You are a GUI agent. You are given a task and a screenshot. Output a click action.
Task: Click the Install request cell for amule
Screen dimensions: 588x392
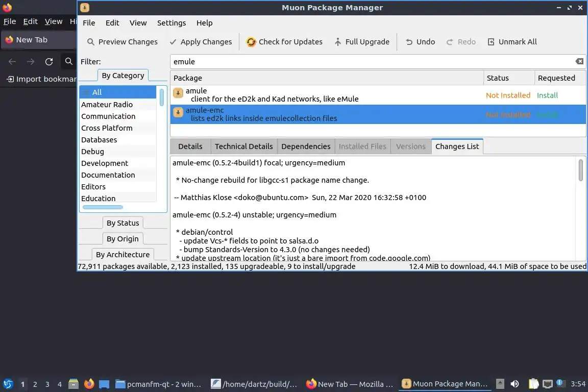[x=547, y=95]
